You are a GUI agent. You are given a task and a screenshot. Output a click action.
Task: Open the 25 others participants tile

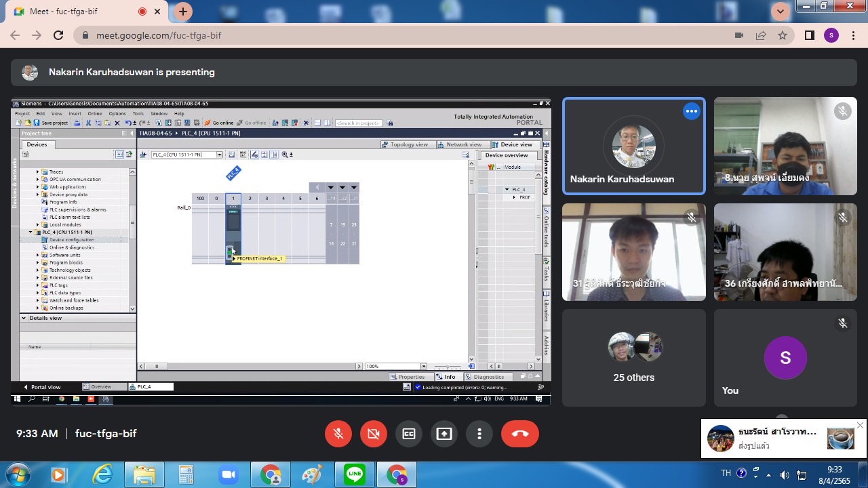(634, 359)
